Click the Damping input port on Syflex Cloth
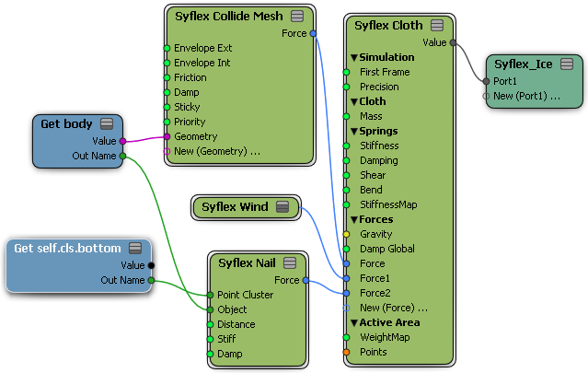The width and height of the screenshot is (588, 373). (x=347, y=160)
